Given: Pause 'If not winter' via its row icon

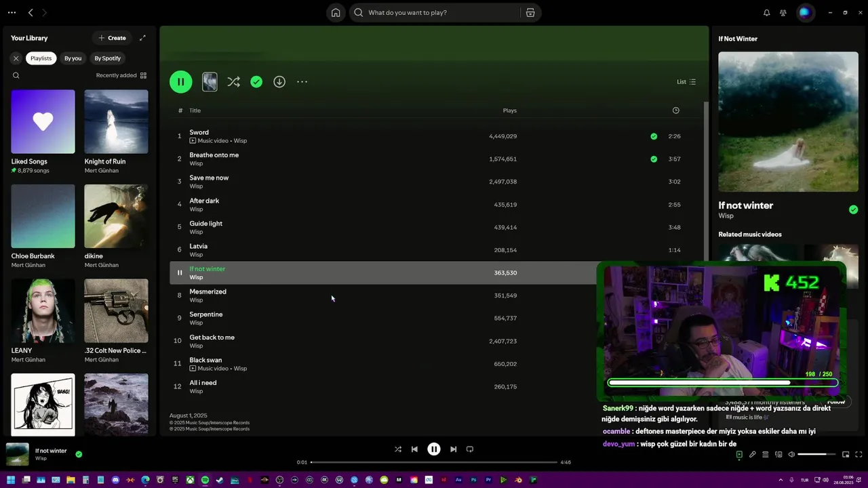Looking at the screenshot, I should coord(180,272).
